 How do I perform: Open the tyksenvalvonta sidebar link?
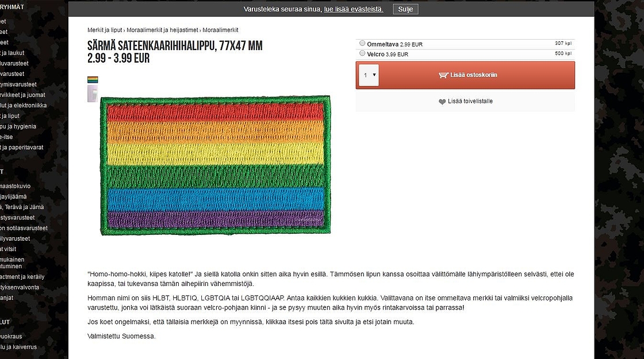coord(20,287)
